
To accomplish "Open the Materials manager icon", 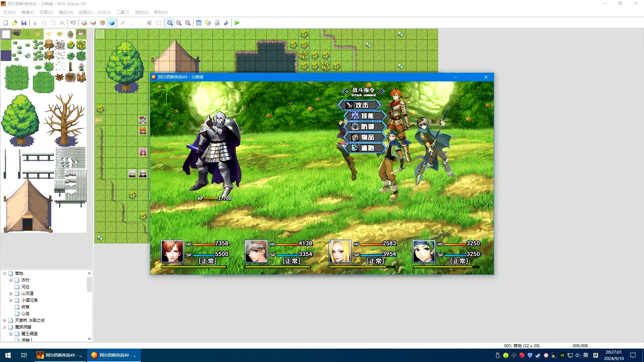I will (208, 23).
